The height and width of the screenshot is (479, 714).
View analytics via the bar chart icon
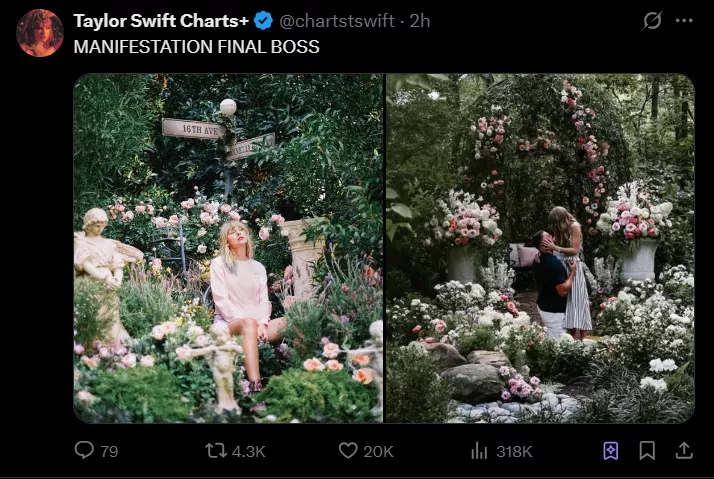pos(479,451)
